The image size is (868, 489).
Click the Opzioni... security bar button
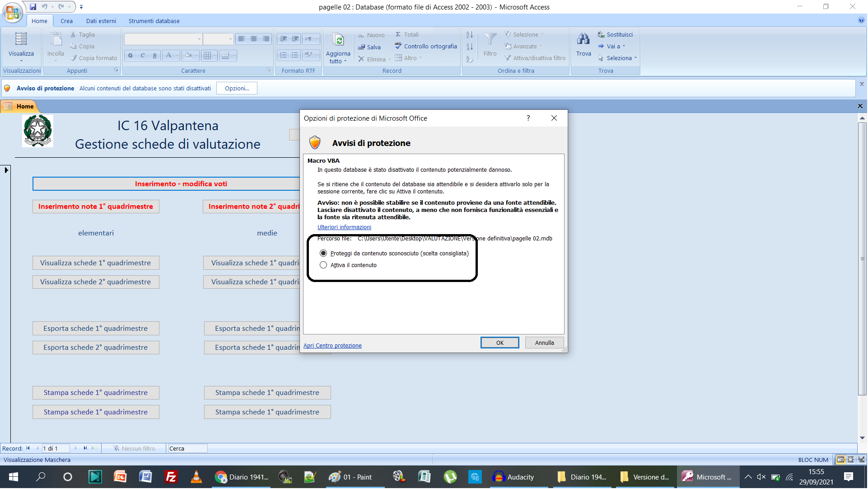point(237,88)
